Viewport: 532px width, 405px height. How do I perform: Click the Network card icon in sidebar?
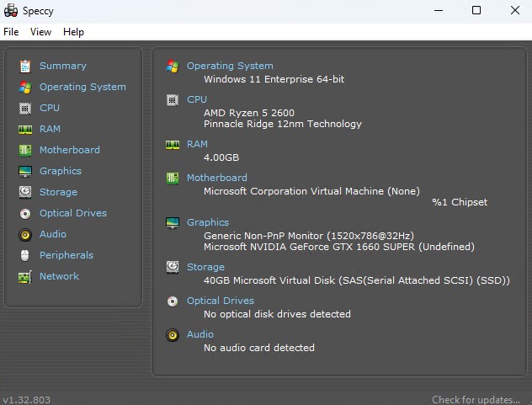25,277
